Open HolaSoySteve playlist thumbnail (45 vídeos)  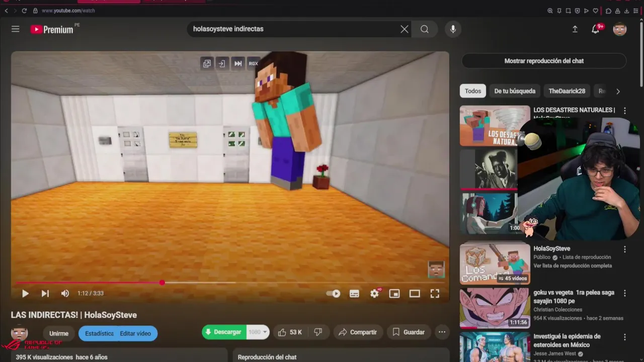[x=495, y=264]
